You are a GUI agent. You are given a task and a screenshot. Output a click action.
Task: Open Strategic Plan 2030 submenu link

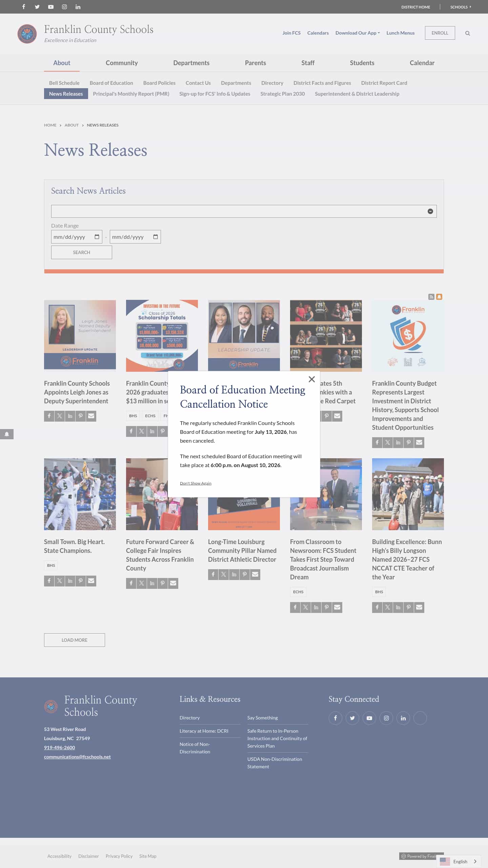tap(282, 94)
